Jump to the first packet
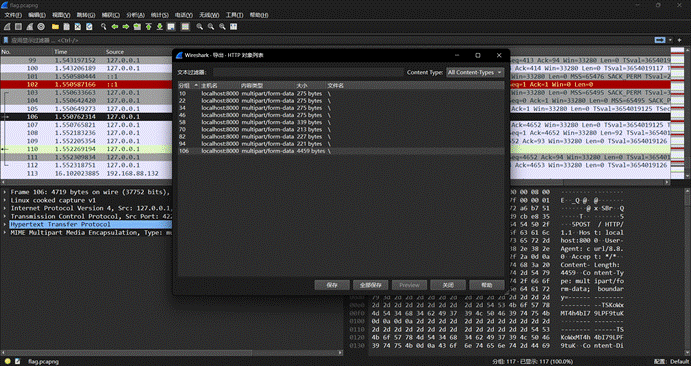 click(149, 27)
